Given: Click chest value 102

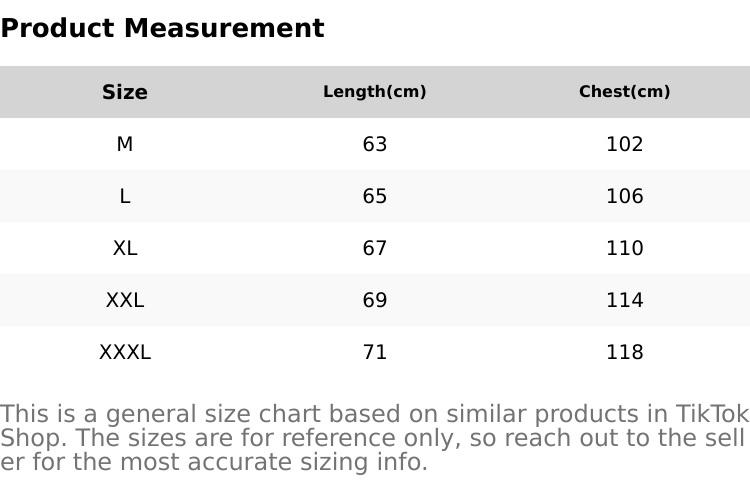Looking at the screenshot, I should (624, 144).
